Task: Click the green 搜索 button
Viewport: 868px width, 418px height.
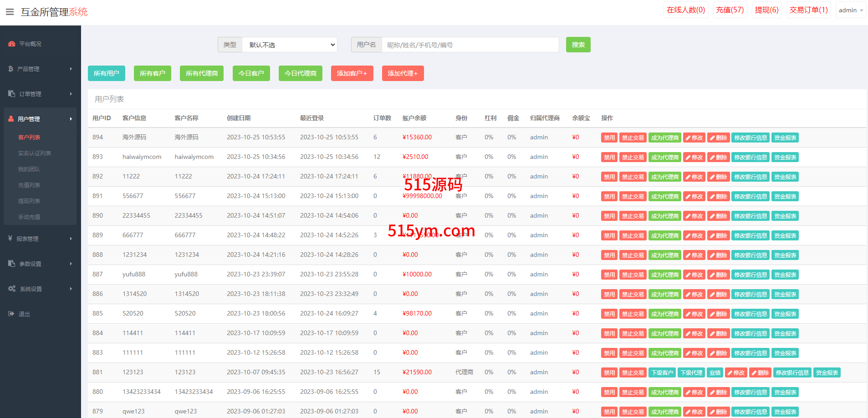Action: tap(578, 45)
